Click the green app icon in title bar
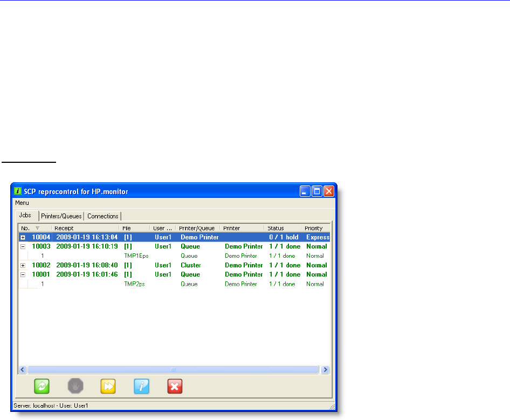This screenshot has height=420, width=510. [18, 191]
